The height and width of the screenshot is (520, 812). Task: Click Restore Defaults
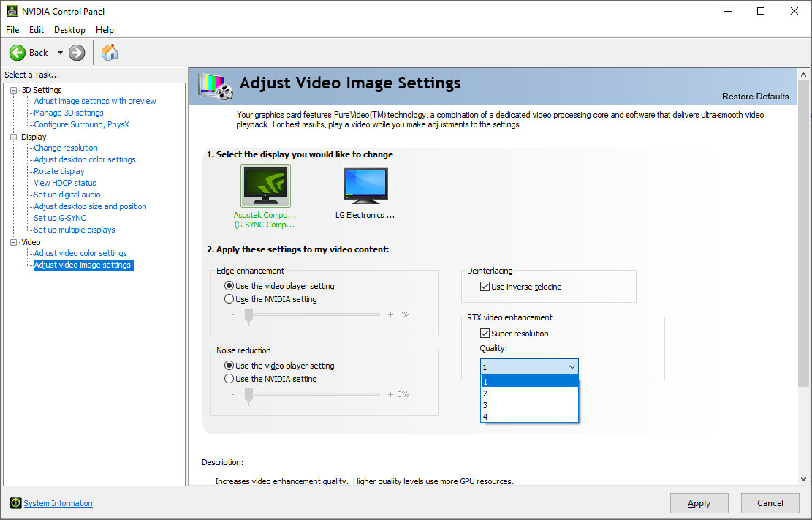click(756, 97)
